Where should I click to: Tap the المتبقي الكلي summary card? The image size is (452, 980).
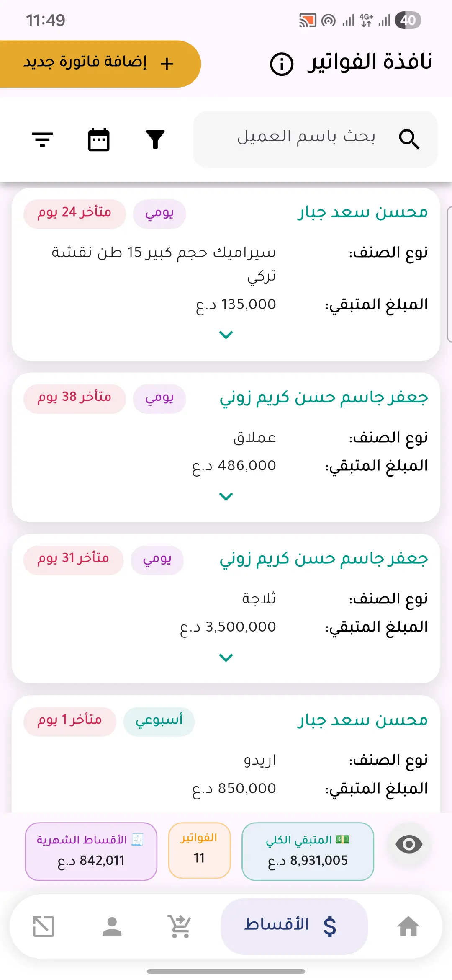308,851
